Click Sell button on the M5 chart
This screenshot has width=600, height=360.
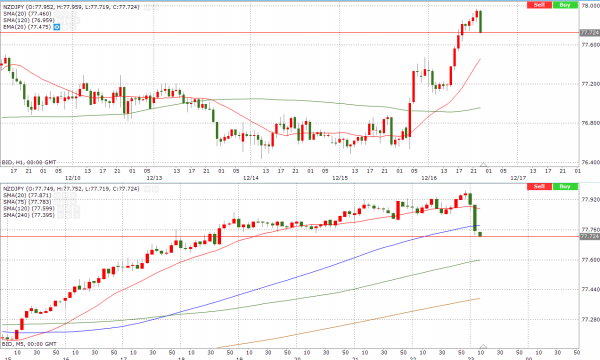point(539,186)
